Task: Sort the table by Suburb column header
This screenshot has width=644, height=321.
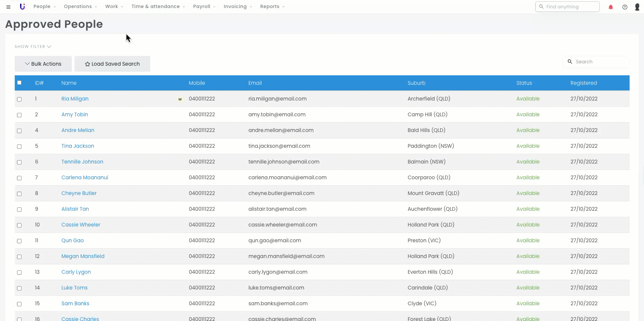Action: click(416, 83)
